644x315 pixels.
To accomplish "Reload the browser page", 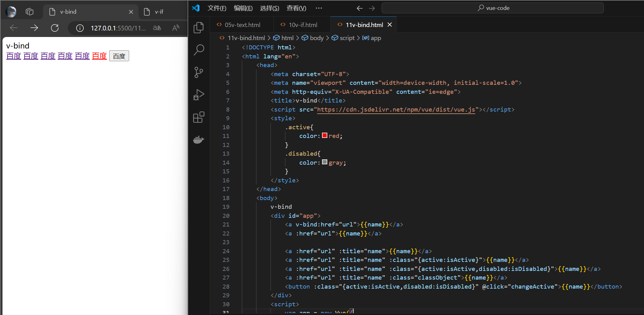I will [x=55, y=28].
